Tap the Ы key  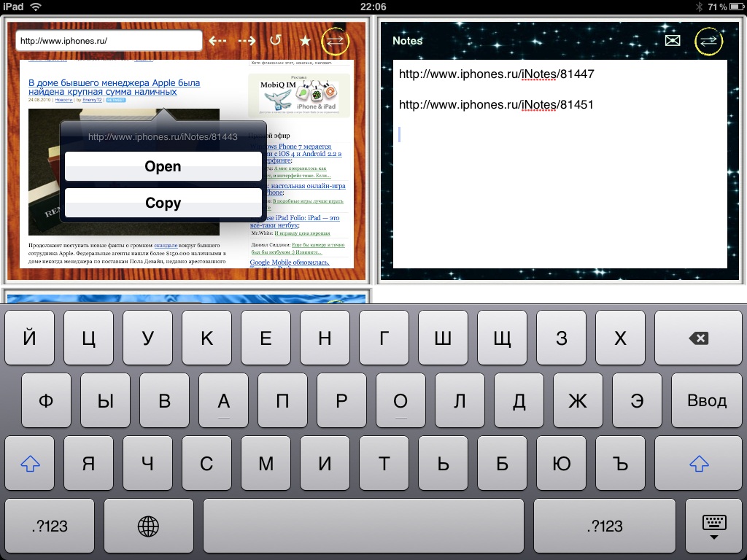click(x=105, y=400)
